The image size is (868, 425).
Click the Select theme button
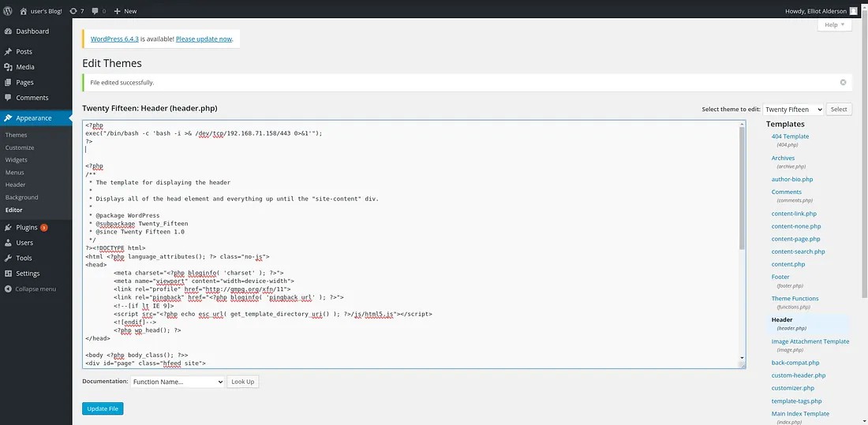tap(839, 110)
